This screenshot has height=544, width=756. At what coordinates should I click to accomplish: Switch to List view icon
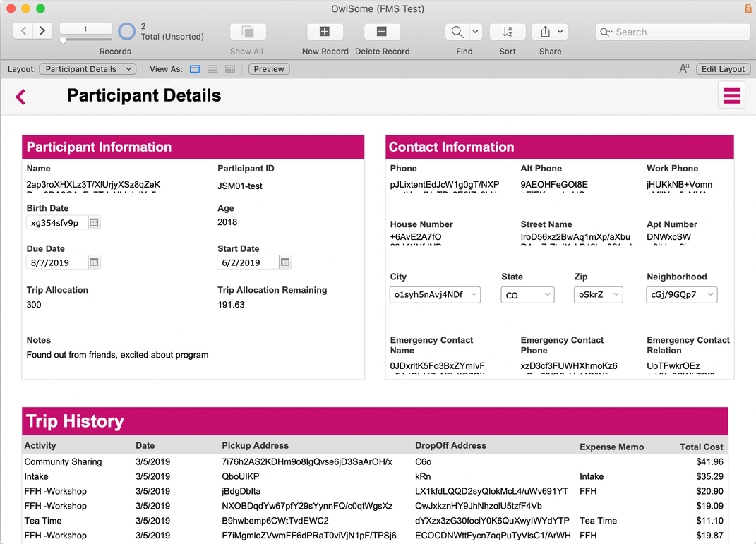(212, 69)
